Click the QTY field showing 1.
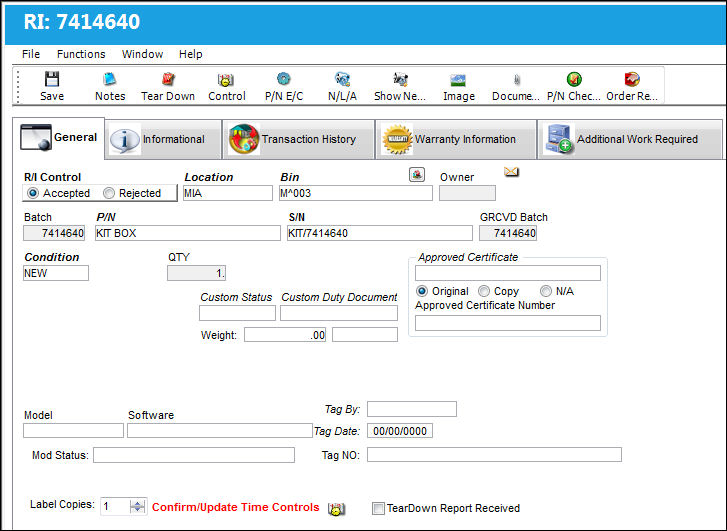This screenshot has width=727, height=531. [x=197, y=273]
